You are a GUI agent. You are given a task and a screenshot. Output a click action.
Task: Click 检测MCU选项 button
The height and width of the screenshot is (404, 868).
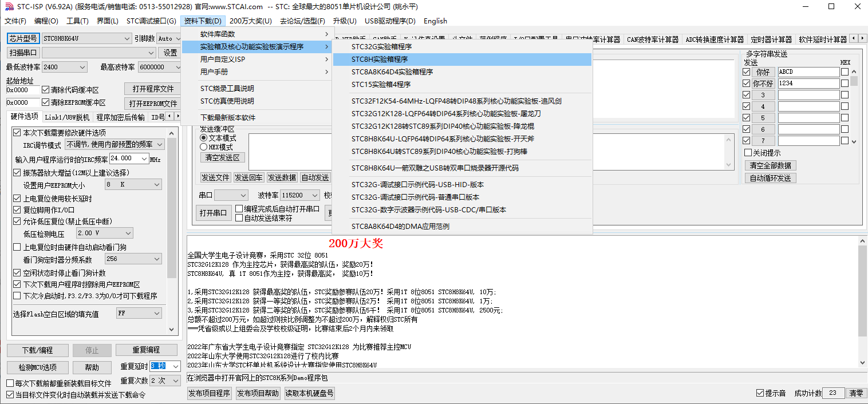pyautogui.click(x=38, y=367)
